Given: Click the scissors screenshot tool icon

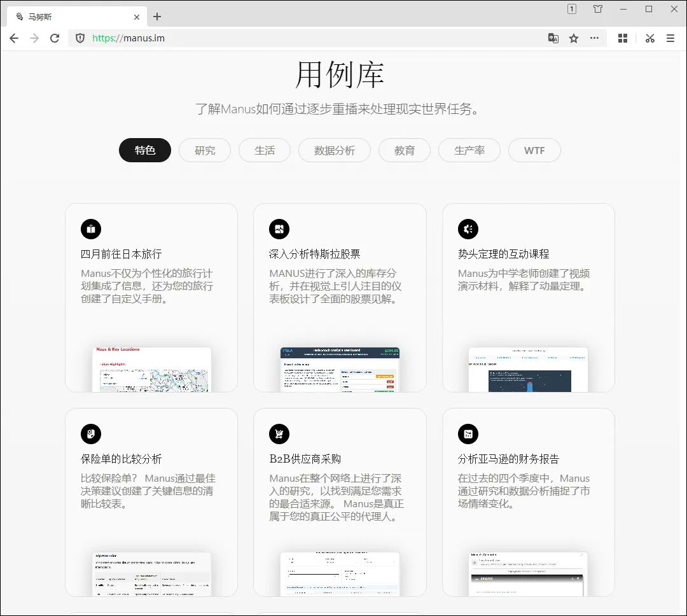Looking at the screenshot, I should [x=649, y=38].
